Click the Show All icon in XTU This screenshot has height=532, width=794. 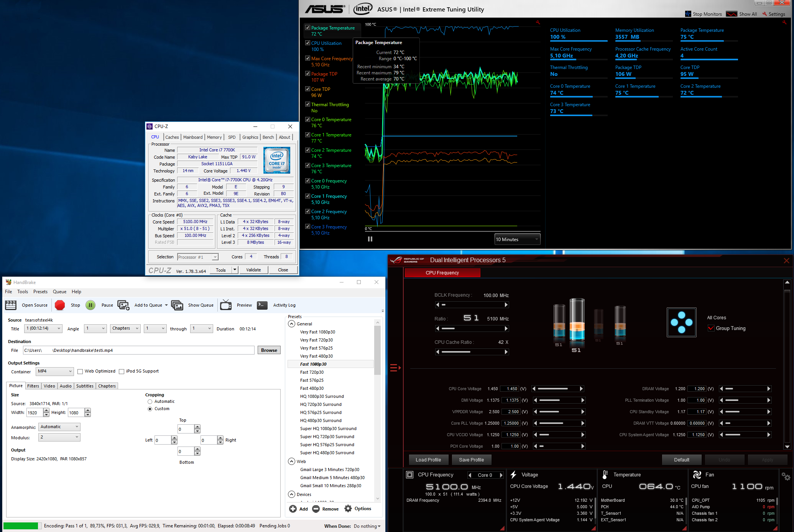click(732, 14)
